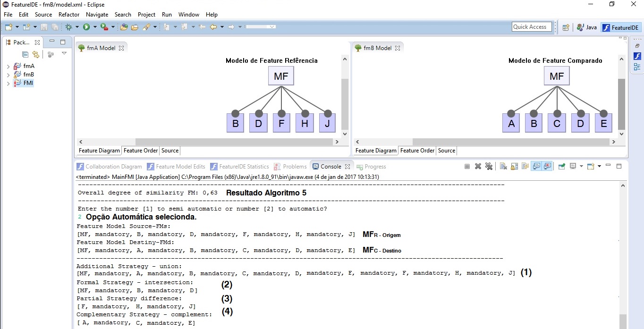Pin the Console view
The width and height of the screenshot is (644, 329).
[x=561, y=166]
